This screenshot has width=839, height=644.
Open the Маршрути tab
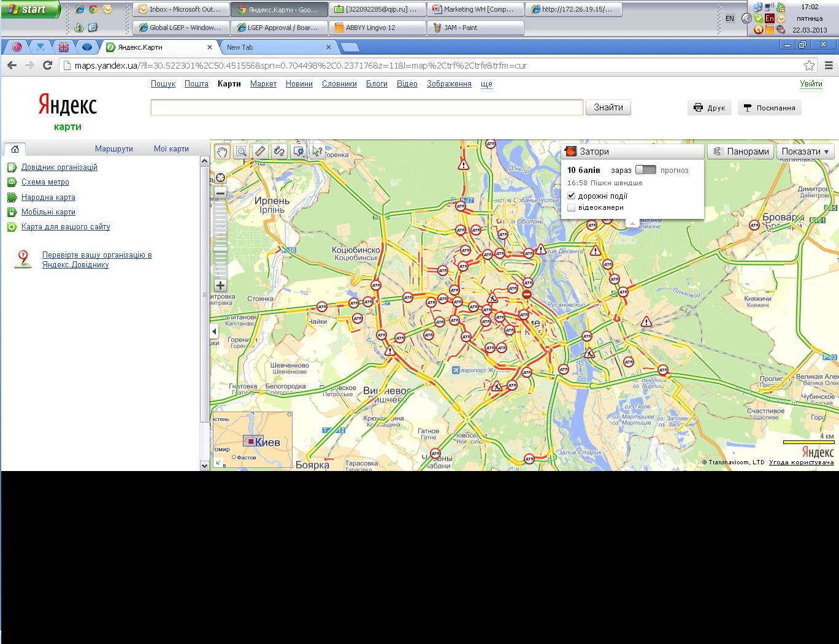[x=113, y=149]
